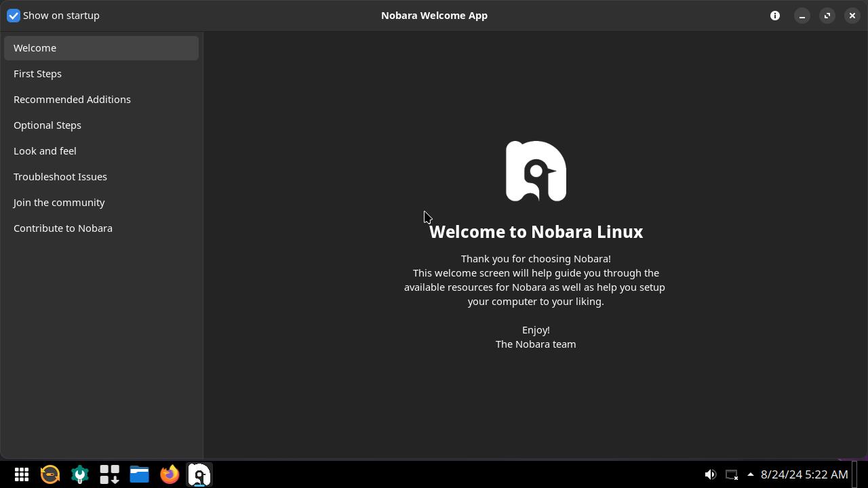The height and width of the screenshot is (488, 868).
Task: Close the Nobara Welcome App window
Action: (x=852, y=16)
